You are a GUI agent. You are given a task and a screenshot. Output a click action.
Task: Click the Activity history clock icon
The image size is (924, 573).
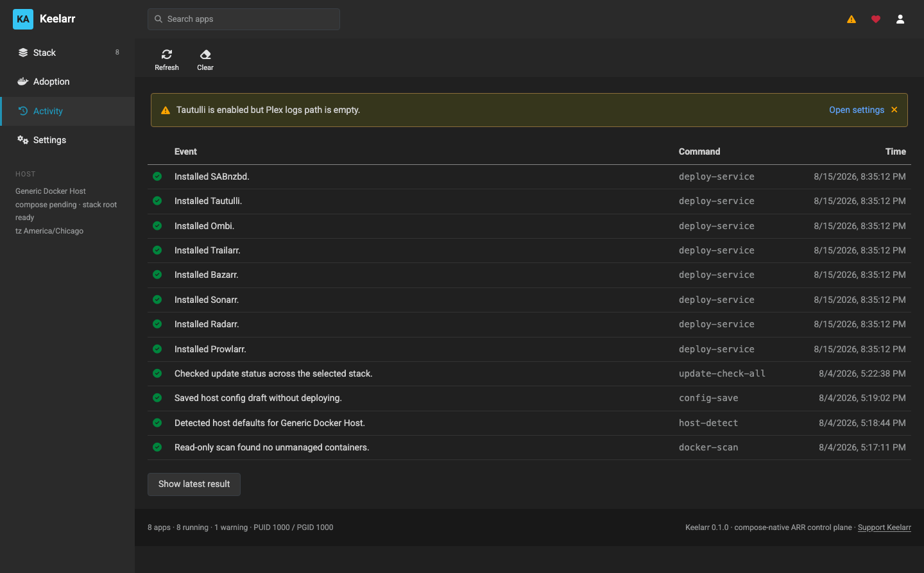coord(23,111)
